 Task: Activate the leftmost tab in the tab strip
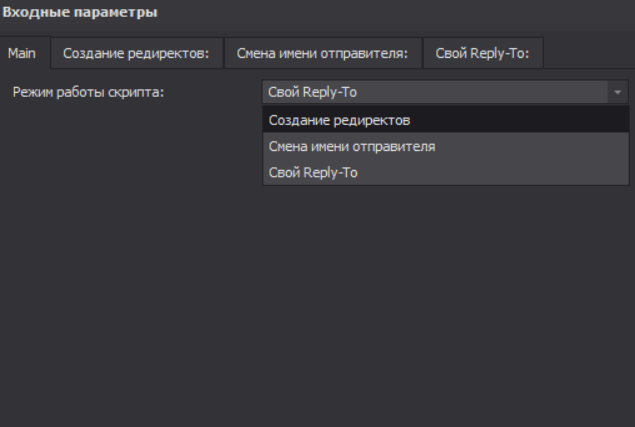(22, 53)
